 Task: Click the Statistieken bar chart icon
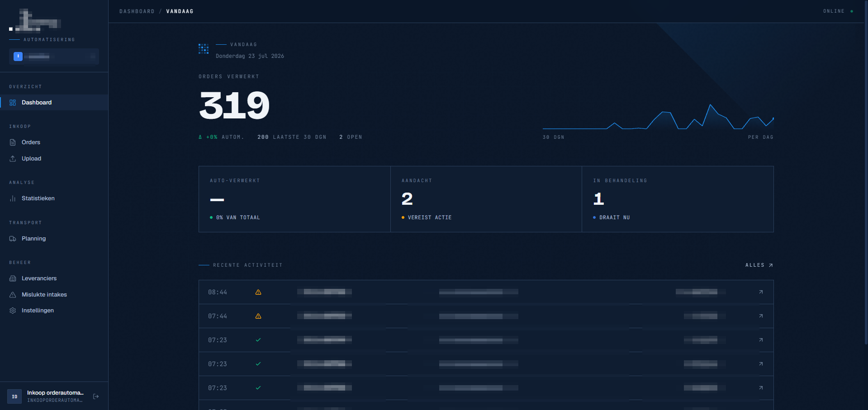click(13, 198)
